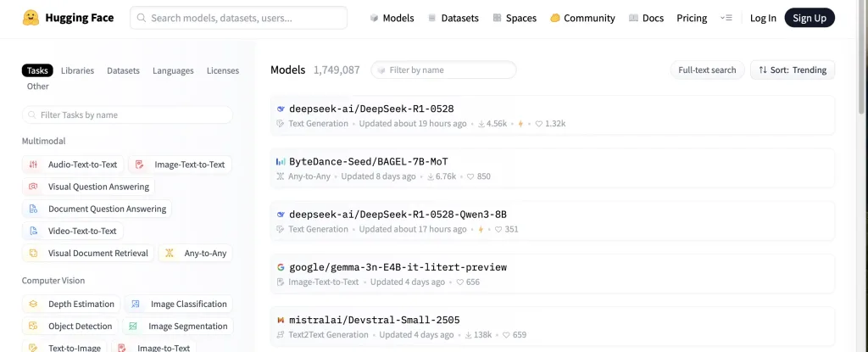868x352 pixels.
Task: Focus the main search models input
Action: click(x=238, y=18)
